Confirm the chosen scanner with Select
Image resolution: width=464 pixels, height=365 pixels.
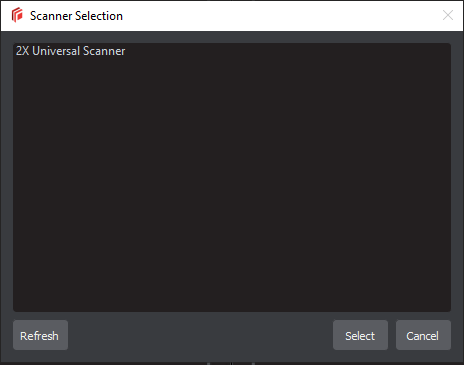pyautogui.click(x=360, y=335)
